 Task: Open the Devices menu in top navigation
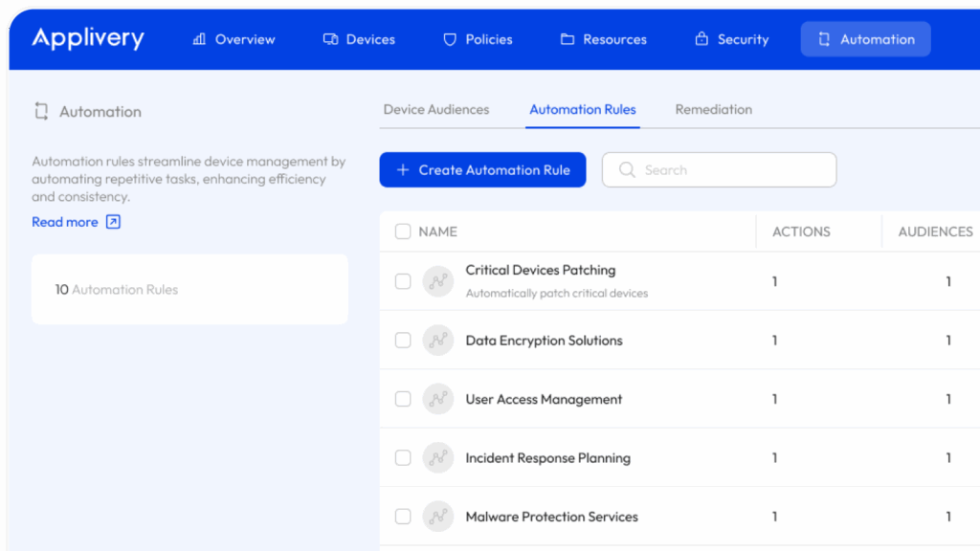click(359, 39)
